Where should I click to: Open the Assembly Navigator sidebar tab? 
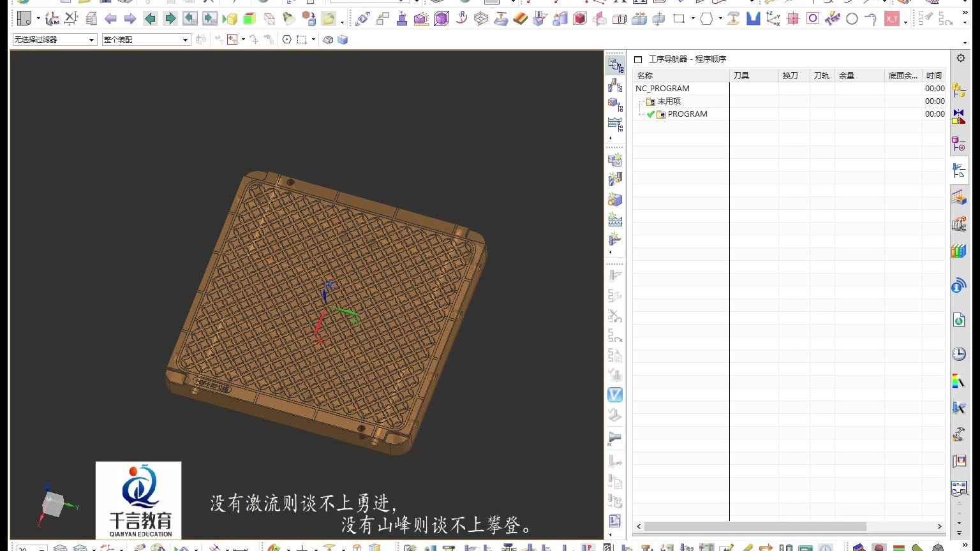point(959,91)
